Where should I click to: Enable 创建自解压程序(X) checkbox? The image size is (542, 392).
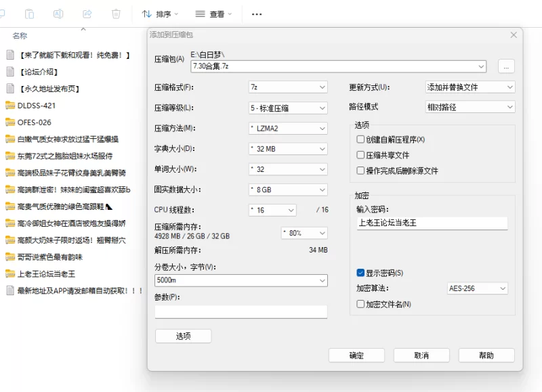(x=360, y=139)
